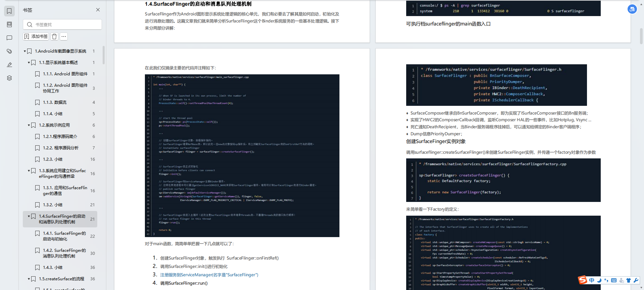The height and width of the screenshot is (290, 644).
Task: Click the bookmark icon beside 1.4.2. SurfaceFlinger的消息队列处理机制
Action: coord(38,250)
